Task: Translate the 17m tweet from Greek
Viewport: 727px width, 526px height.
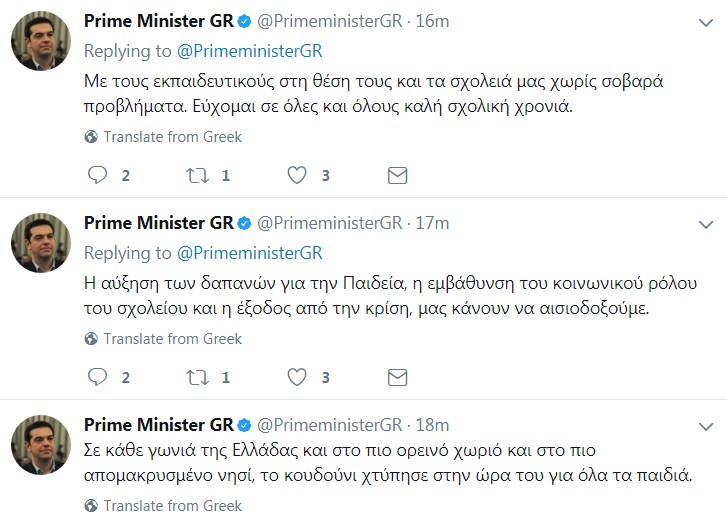Action: coord(172,339)
